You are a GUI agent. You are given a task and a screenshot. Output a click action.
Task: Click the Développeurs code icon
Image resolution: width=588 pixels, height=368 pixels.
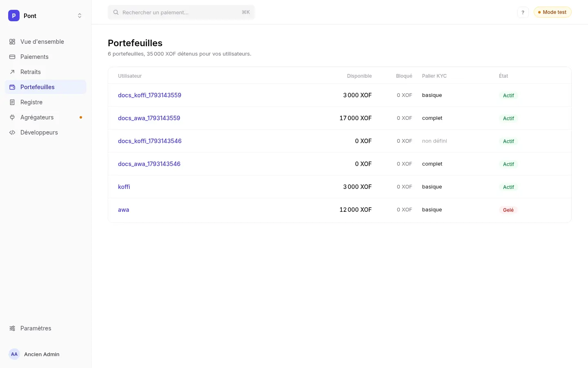click(12, 132)
